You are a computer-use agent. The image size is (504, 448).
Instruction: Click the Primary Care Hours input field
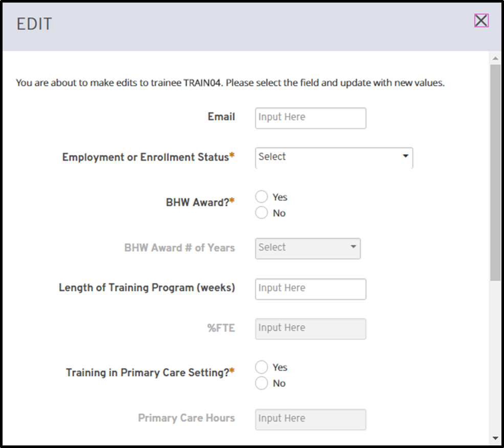(311, 419)
